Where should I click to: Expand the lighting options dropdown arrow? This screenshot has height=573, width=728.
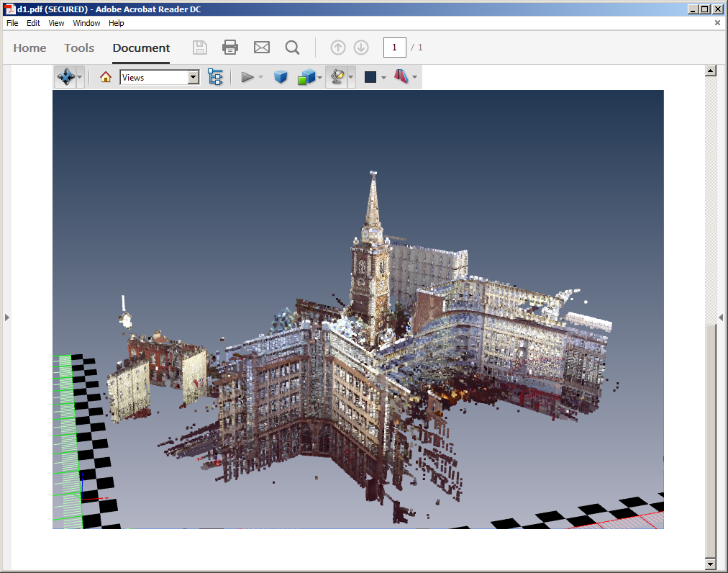pos(351,77)
